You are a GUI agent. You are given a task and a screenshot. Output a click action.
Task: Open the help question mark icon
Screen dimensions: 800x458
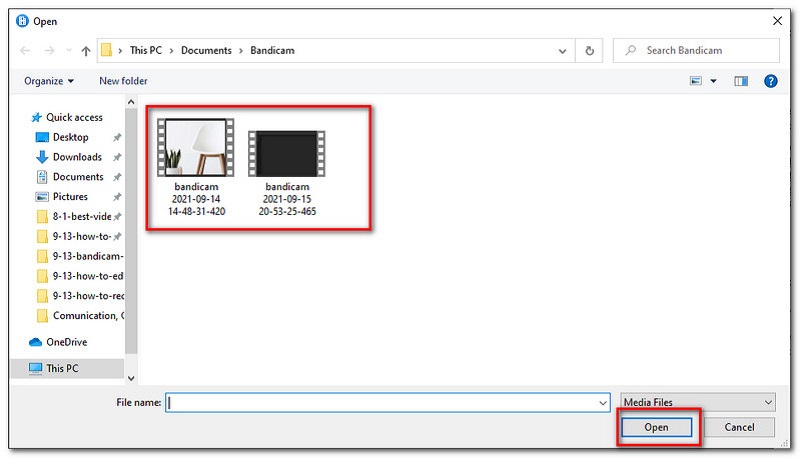tap(771, 81)
